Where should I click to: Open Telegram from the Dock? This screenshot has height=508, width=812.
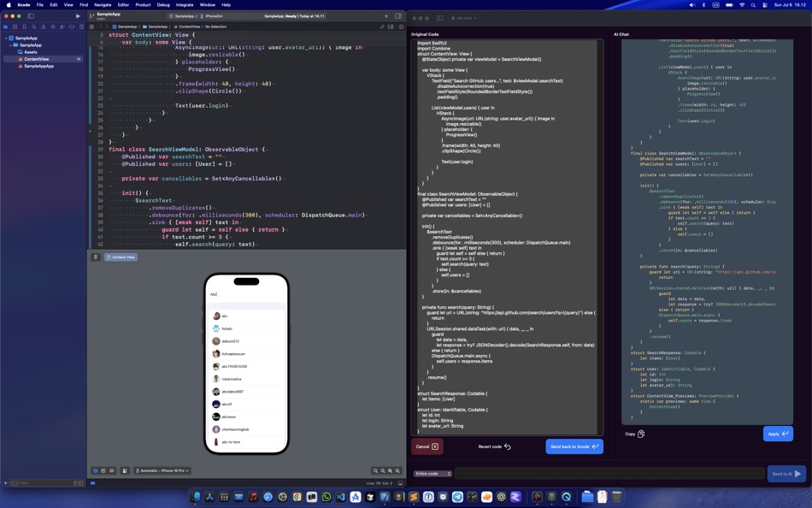[458, 497]
